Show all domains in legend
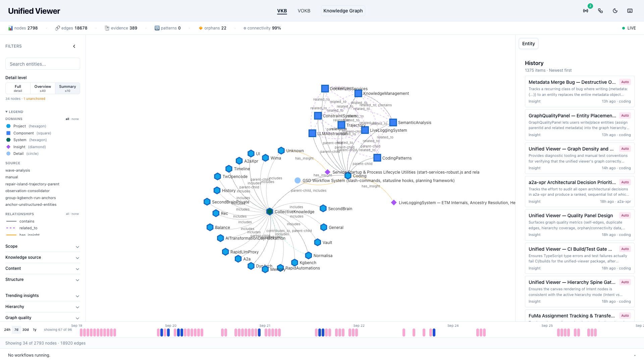 67,119
